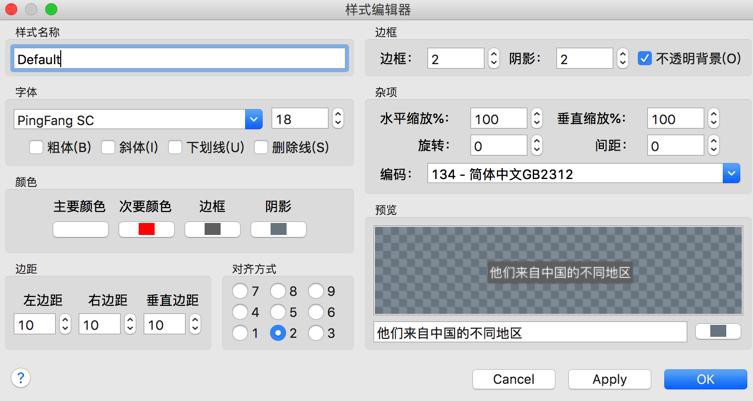
Task: Click the 旋转 rotation value field
Action: tap(499, 146)
